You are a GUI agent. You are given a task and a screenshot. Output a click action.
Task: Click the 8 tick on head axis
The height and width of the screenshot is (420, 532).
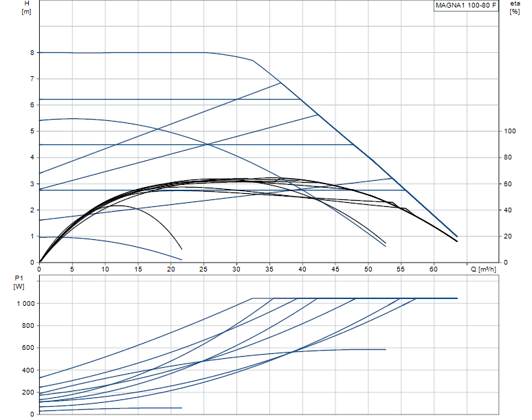[32, 52]
